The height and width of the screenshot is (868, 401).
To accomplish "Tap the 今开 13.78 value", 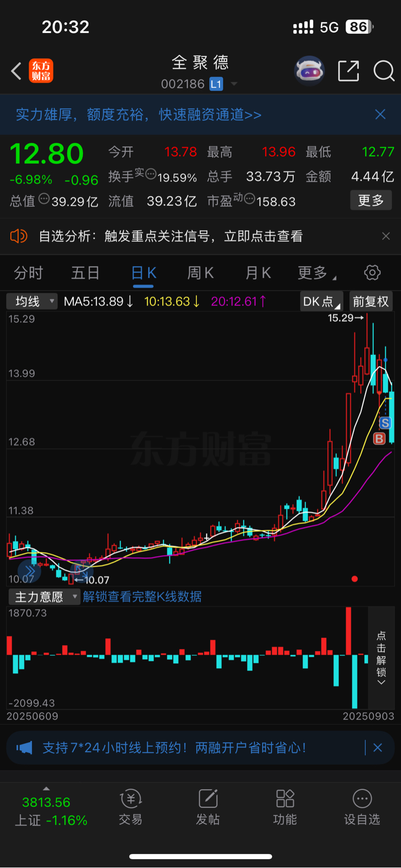I will point(181,152).
